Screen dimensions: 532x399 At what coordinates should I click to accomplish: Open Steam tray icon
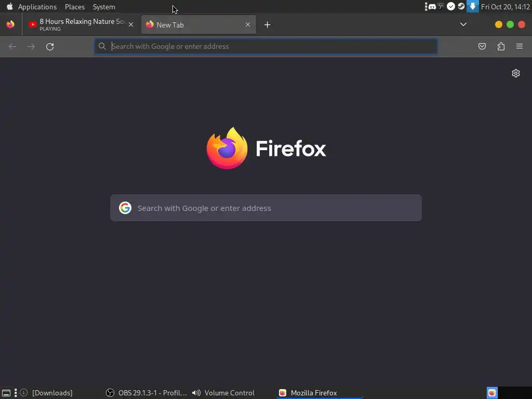pos(461,6)
